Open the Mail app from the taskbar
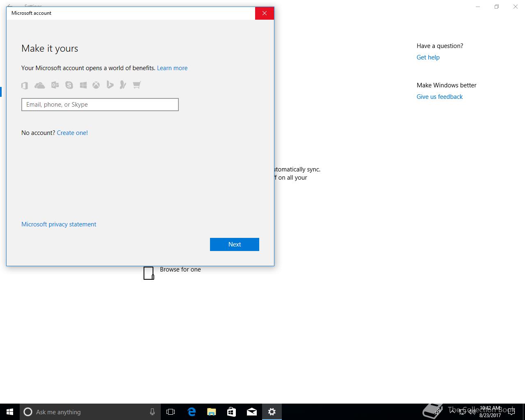The width and height of the screenshot is (525, 420). pos(251,412)
